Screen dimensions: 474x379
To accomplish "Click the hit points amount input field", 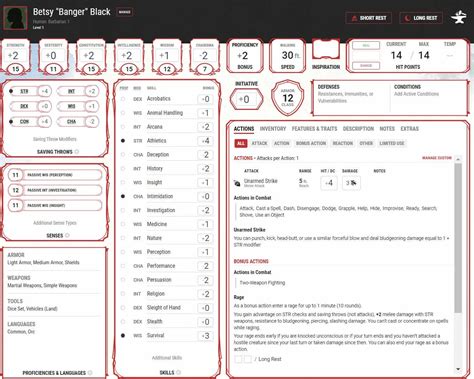I will click(x=366, y=56).
